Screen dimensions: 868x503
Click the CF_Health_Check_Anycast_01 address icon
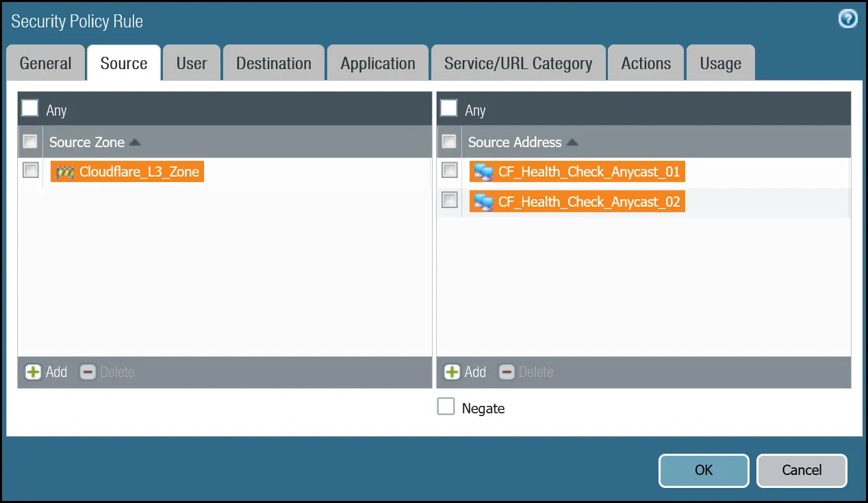[x=483, y=172]
